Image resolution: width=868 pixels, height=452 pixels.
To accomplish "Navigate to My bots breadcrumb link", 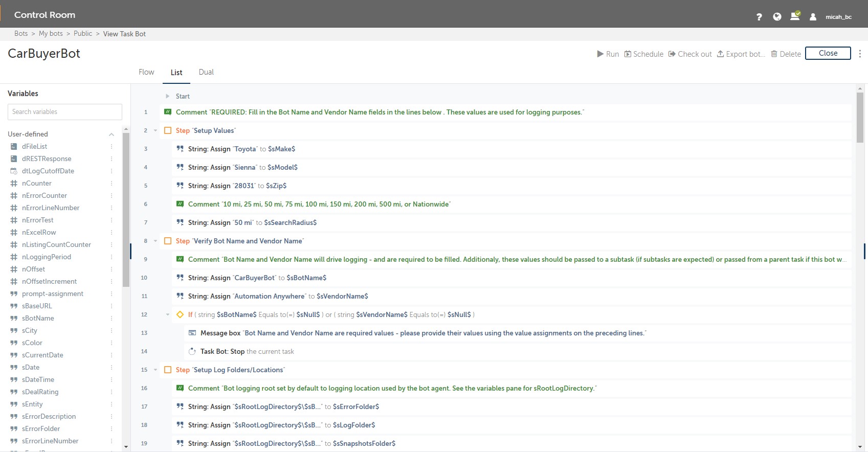I will point(51,34).
